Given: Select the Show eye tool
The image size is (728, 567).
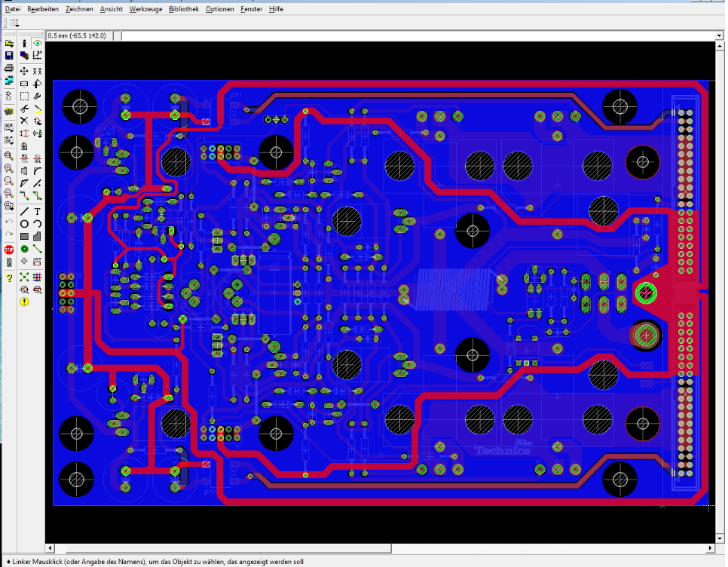Looking at the screenshot, I should point(37,43).
